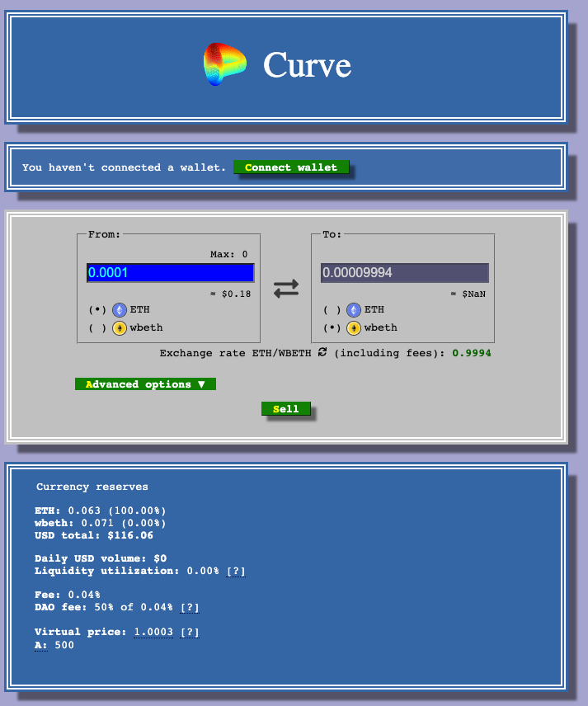Click the swap currencies arrows icon
Viewport: 588px width, 706px height.
(286, 289)
